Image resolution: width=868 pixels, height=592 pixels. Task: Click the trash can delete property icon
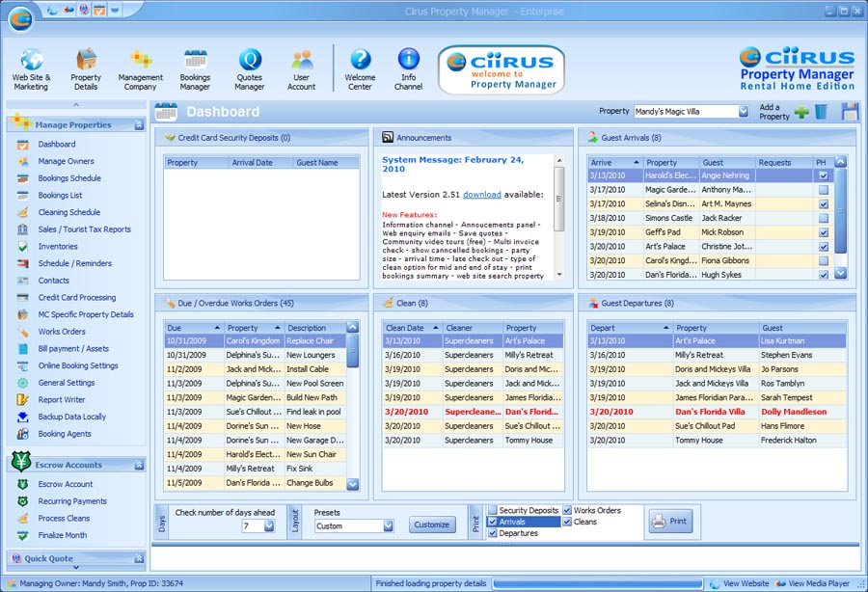[x=821, y=112]
